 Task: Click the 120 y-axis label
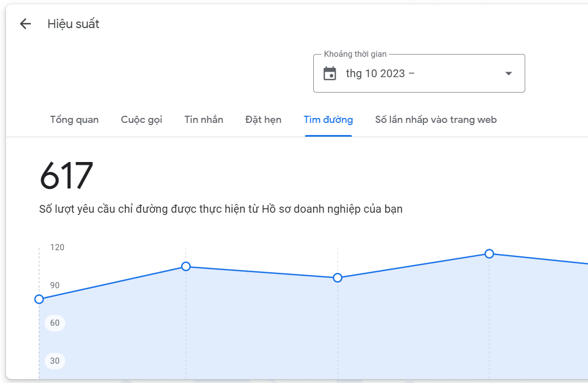[57, 247]
